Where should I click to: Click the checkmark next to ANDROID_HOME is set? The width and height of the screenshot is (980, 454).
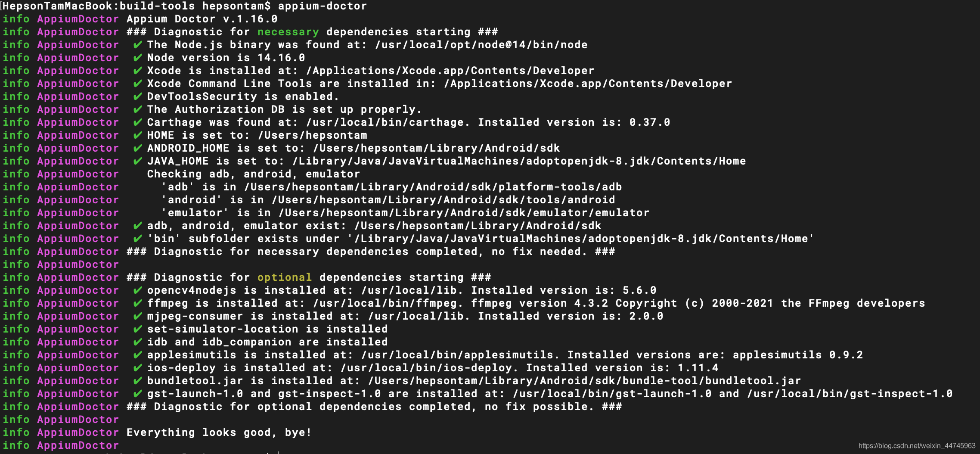click(137, 148)
